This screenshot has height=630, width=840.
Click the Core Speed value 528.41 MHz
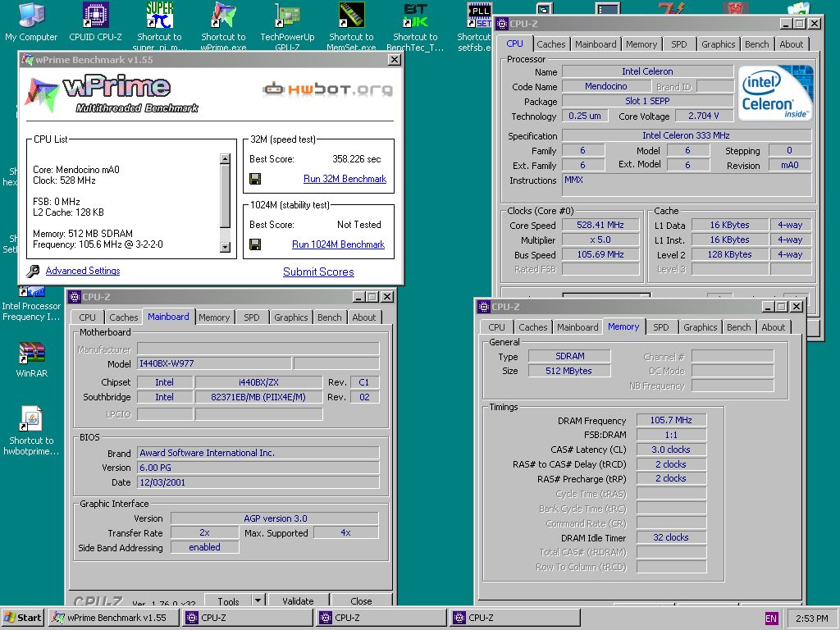tap(600, 225)
